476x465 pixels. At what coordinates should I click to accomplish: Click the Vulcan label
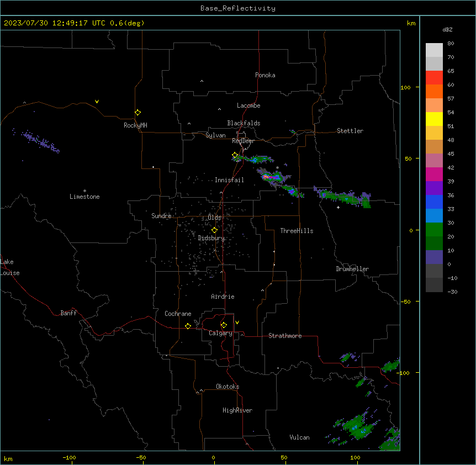300,437
